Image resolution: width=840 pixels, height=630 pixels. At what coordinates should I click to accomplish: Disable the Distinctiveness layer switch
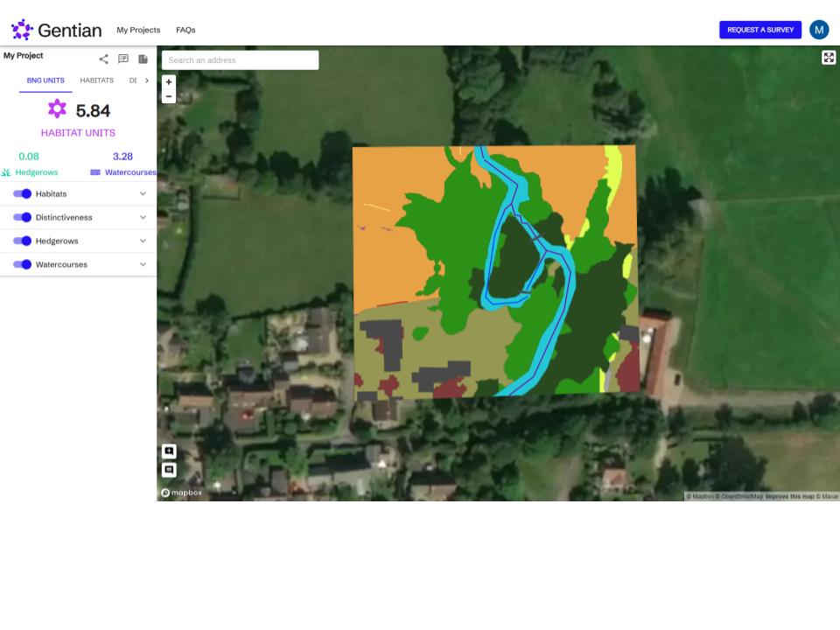[x=23, y=218]
